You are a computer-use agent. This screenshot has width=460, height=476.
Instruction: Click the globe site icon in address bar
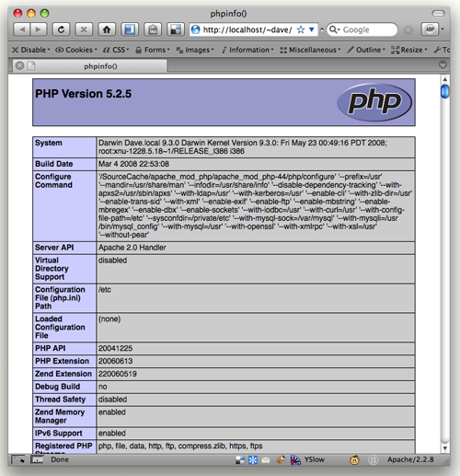click(x=195, y=29)
